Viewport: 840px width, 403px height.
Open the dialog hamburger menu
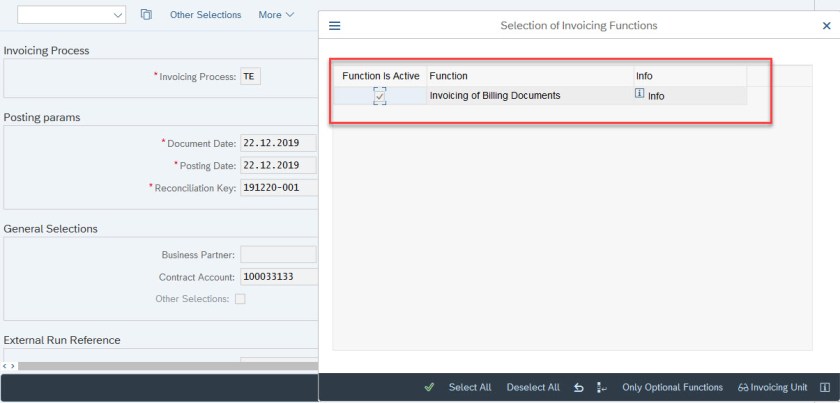334,25
